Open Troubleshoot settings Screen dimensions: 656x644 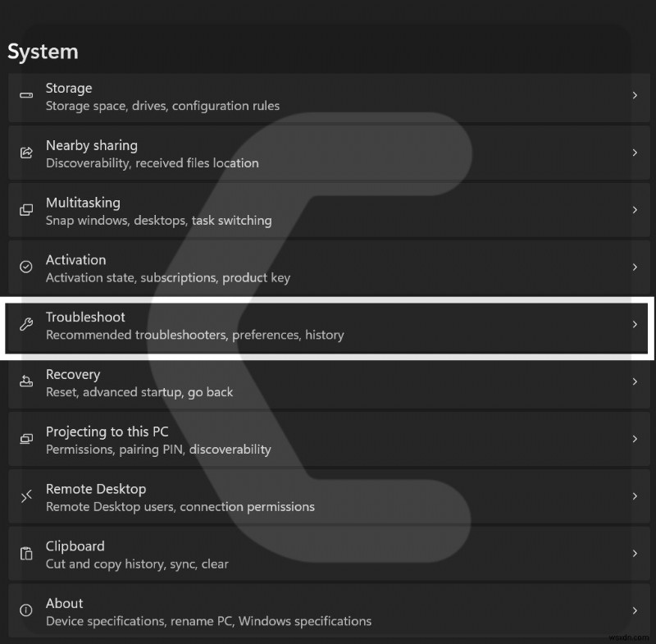pyautogui.click(x=328, y=325)
